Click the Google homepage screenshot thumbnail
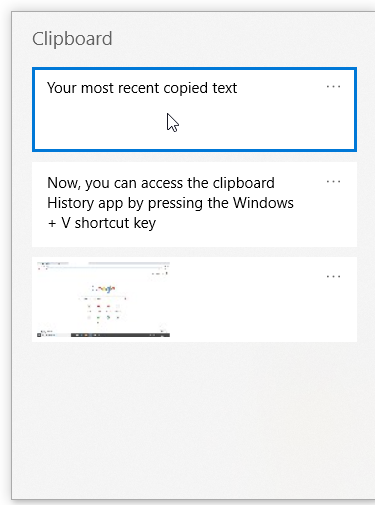This screenshot has width=375, height=505. pos(104,299)
